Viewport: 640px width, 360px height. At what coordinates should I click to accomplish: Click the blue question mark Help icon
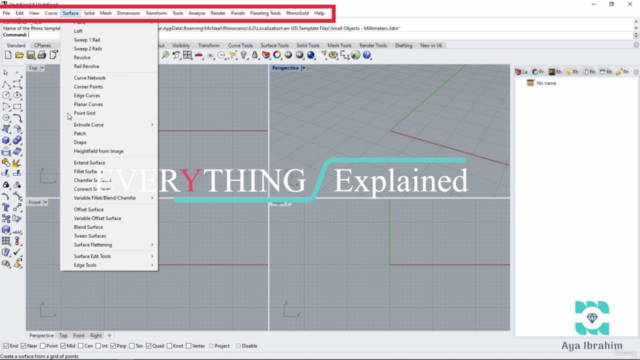[x=367, y=55]
